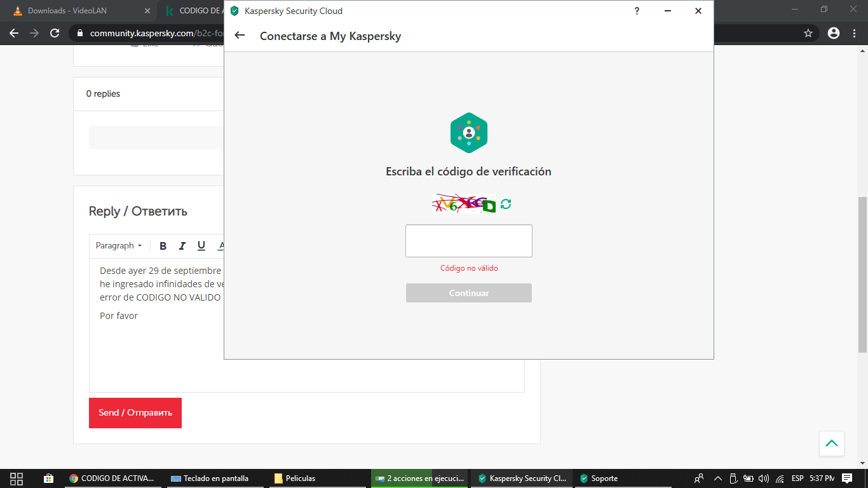The height and width of the screenshot is (488, 868).
Task: Click the 'Reply / Ответить' heading
Action: point(138,212)
